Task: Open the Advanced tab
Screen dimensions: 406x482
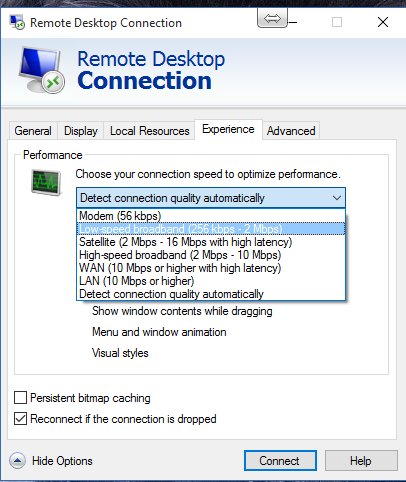Action: [291, 131]
